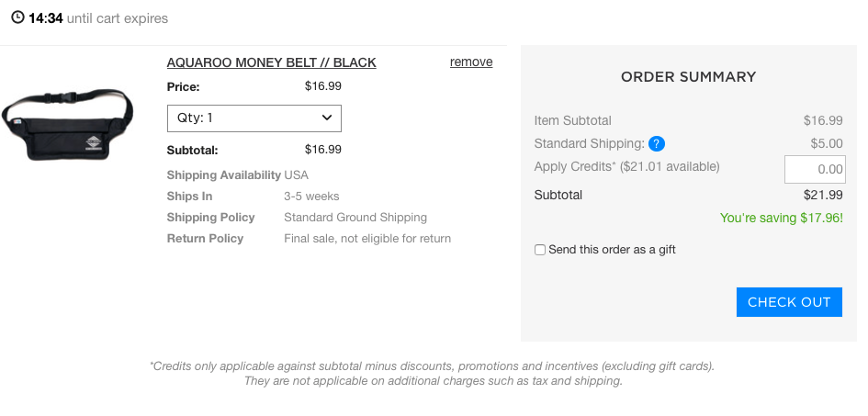Click the "Final sale, not eligible for return" text

point(367,239)
